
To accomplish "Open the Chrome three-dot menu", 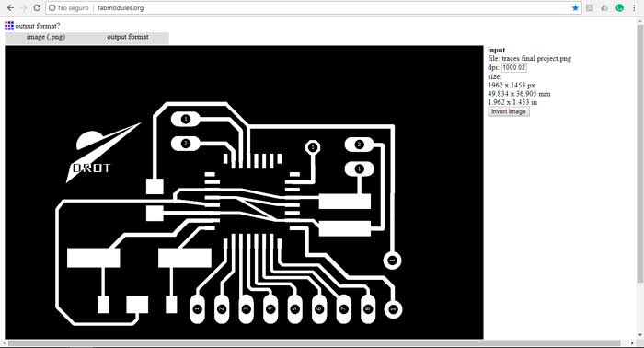I will 634,7.
